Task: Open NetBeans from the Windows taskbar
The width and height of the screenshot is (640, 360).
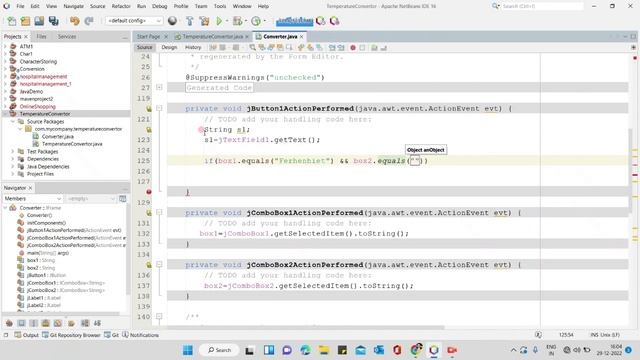Action: 433,350
